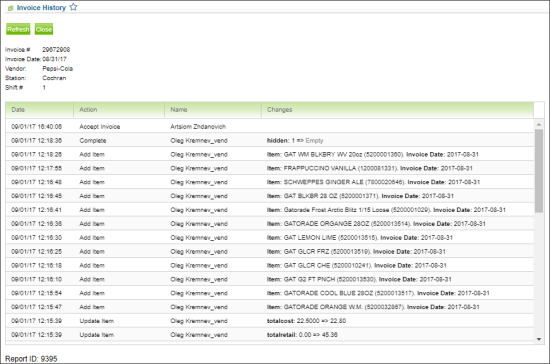550x364 pixels.
Task: Select the Complete action cell
Action: (93, 141)
